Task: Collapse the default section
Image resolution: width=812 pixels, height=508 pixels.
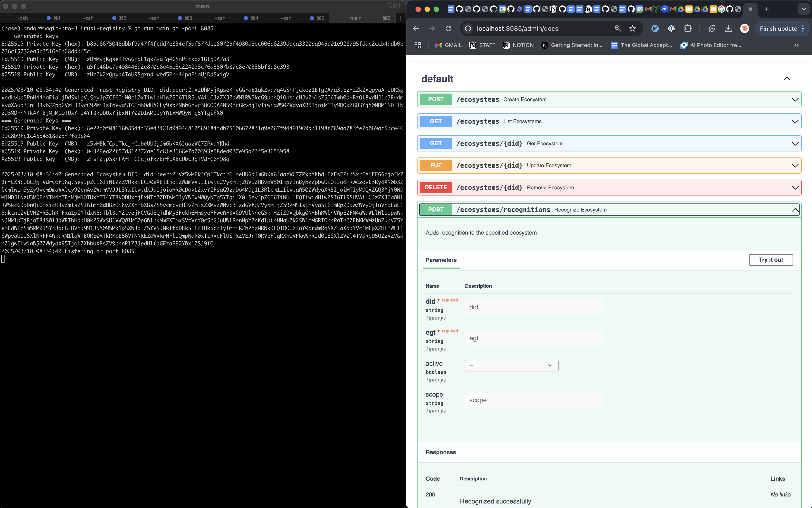Action: [x=787, y=79]
